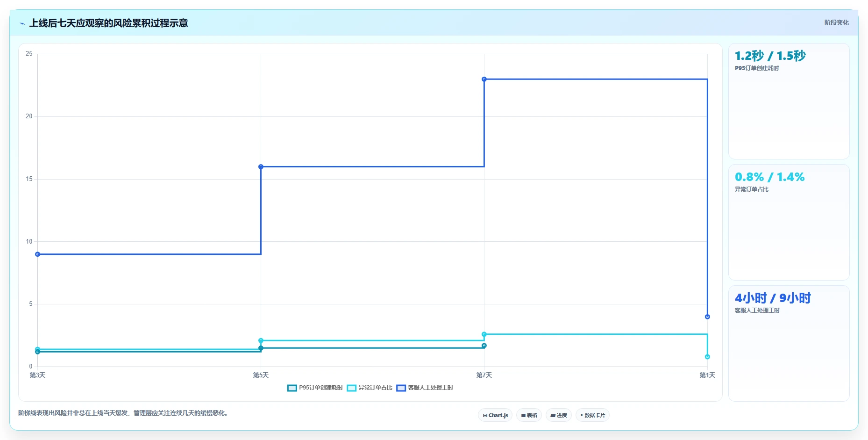Click the y-axis value 15

tap(29, 179)
